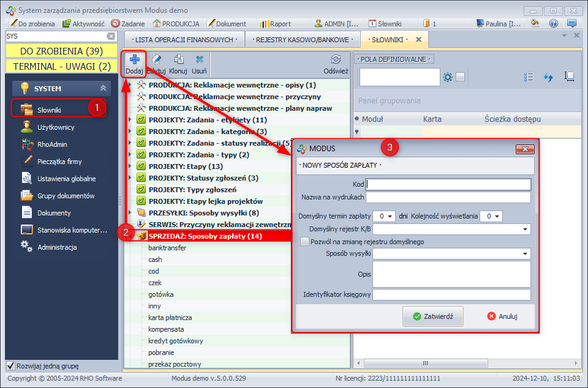Confirm with the Zatwierdź button
Image resolution: width=588 pixels, height=388 pixels.
[432, 316]
